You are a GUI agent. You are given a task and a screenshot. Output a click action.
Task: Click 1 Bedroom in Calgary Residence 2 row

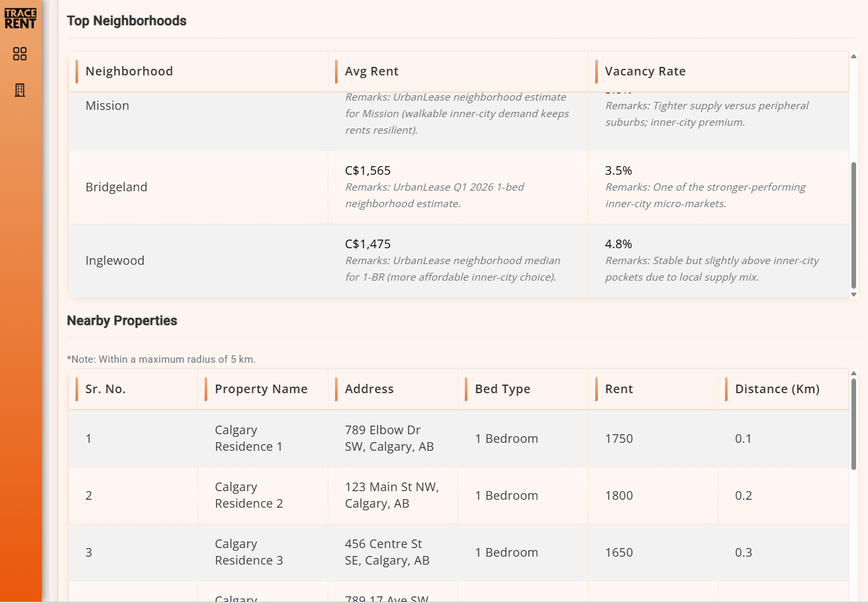(506, 496)
